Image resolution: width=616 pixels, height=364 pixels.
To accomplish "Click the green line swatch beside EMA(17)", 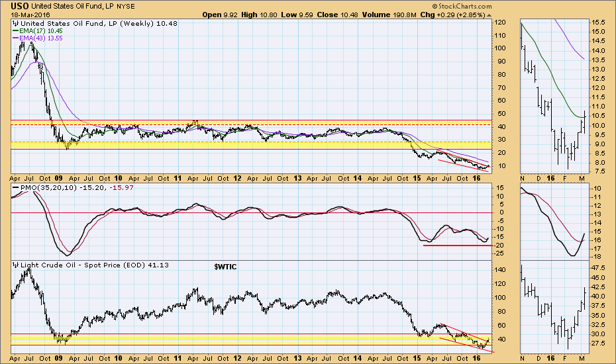I will [16, 30].
